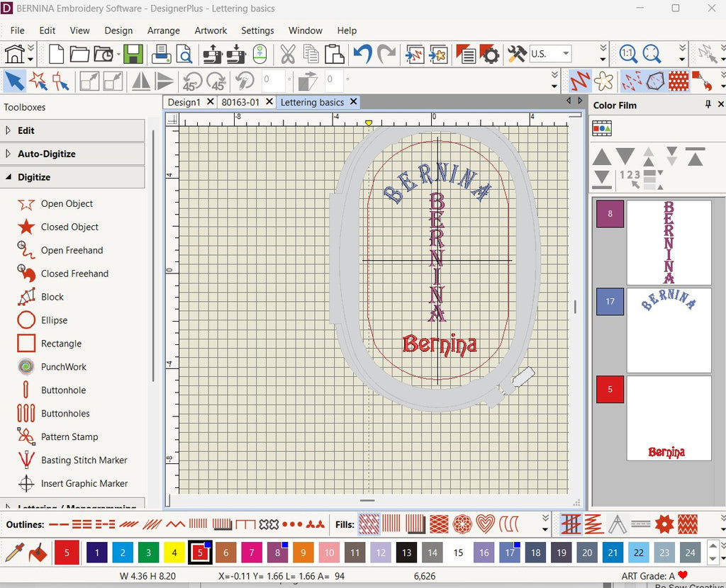726x588 pixels.
Task: Toggle the heart-shaped fill stitch type
Action: pos(485,524)
